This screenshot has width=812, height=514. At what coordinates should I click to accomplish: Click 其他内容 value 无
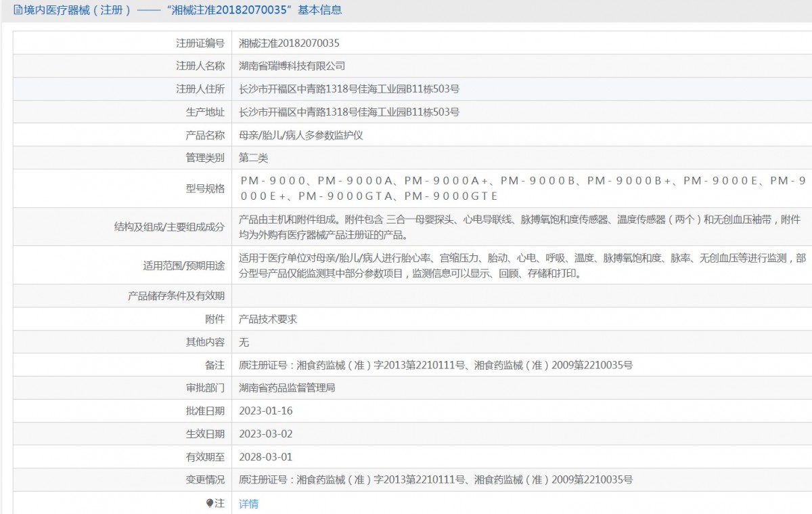click(244, 342)
